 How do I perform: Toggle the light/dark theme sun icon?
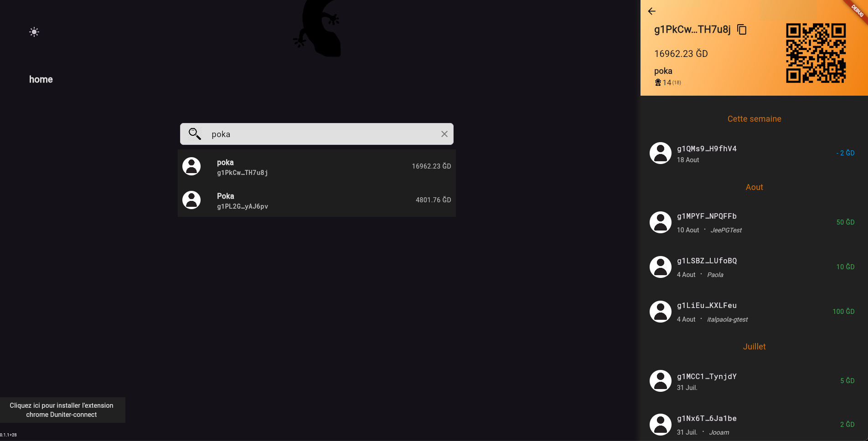point(34,32)
